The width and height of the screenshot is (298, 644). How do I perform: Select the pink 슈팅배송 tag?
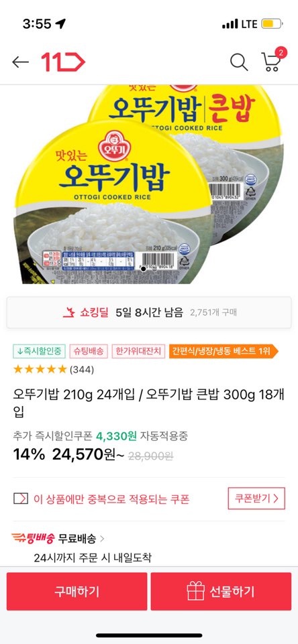click(89, 351)
